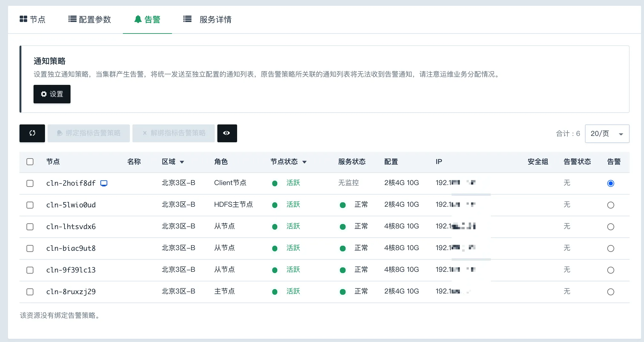Viewport: 644px width, 342px height.
Task: Select alarm radio for cln-2hoif8df row
Action: click(610, 183)
